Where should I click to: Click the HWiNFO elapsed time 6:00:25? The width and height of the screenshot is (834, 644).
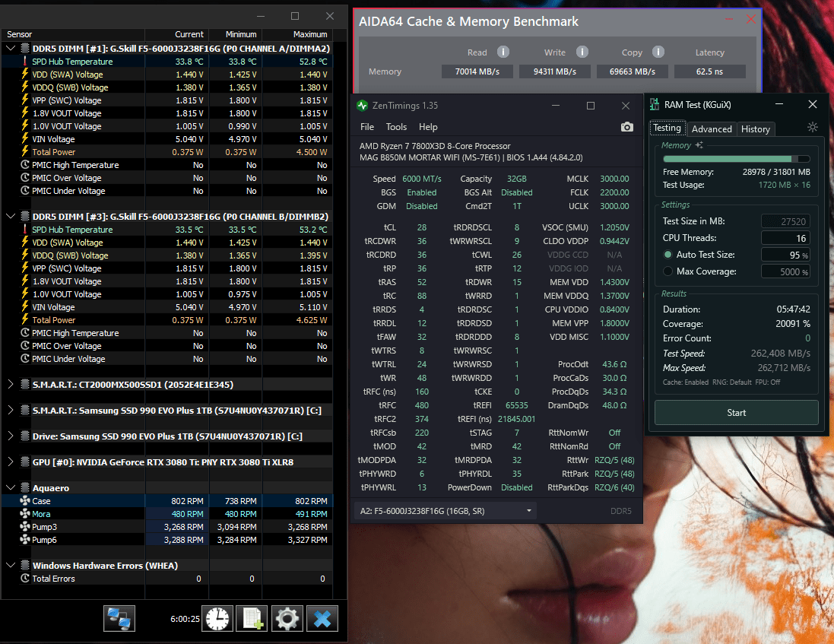(185, 618)
